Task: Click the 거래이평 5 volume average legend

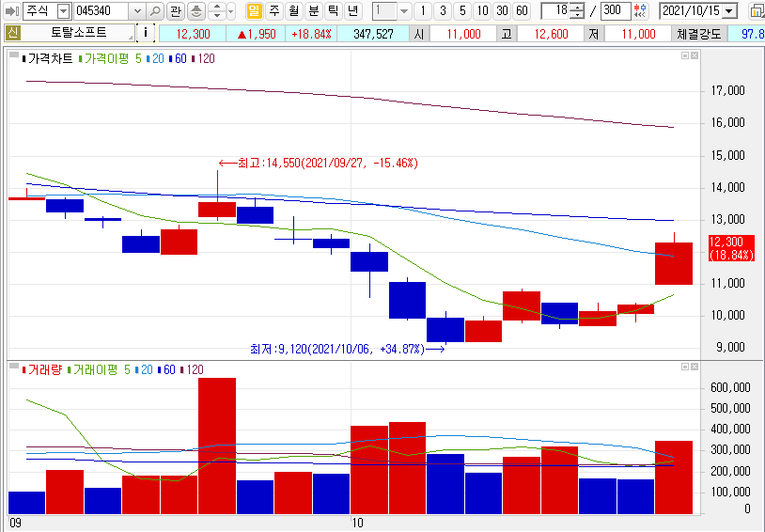Action: pyautogui.click(x=99, y=370)
